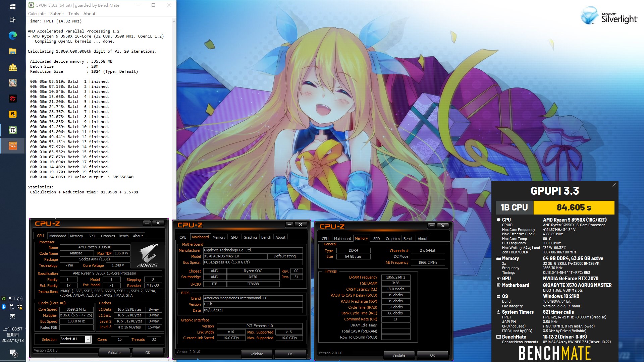This screenshot has width=644, height=362.
Task: Minimize the CPU-Z Memory window
Action: click(x=432, y=226)
